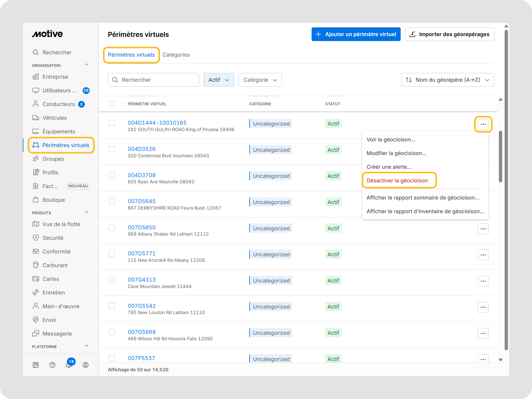Open Sécurité shield item in sidebar

coord(53,238)
